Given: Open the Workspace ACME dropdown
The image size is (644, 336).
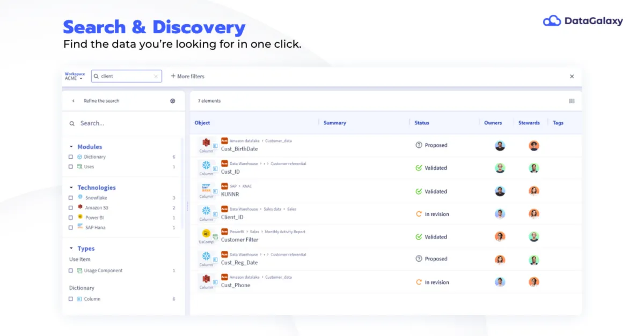Looking at the screenshot, I should 75,76.
